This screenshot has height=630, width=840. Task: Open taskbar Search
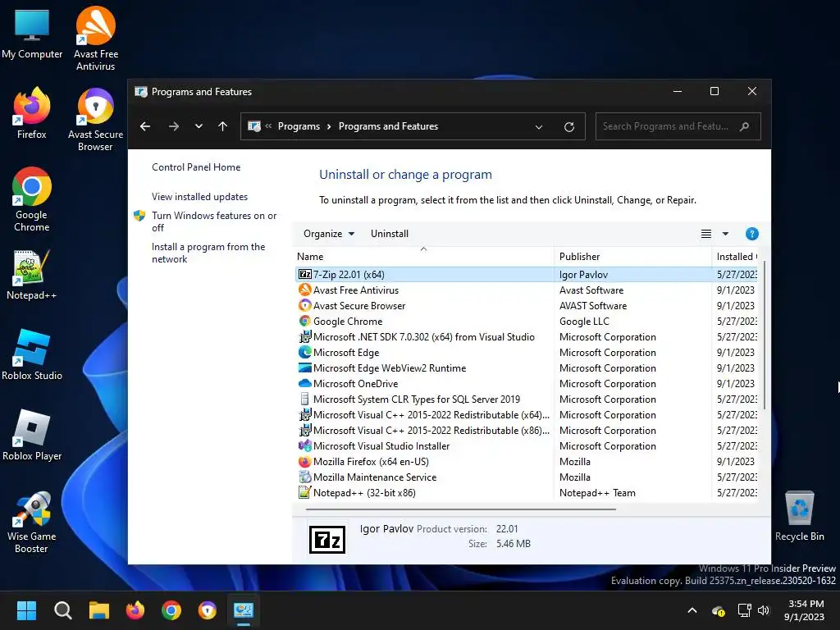(62, 610)
